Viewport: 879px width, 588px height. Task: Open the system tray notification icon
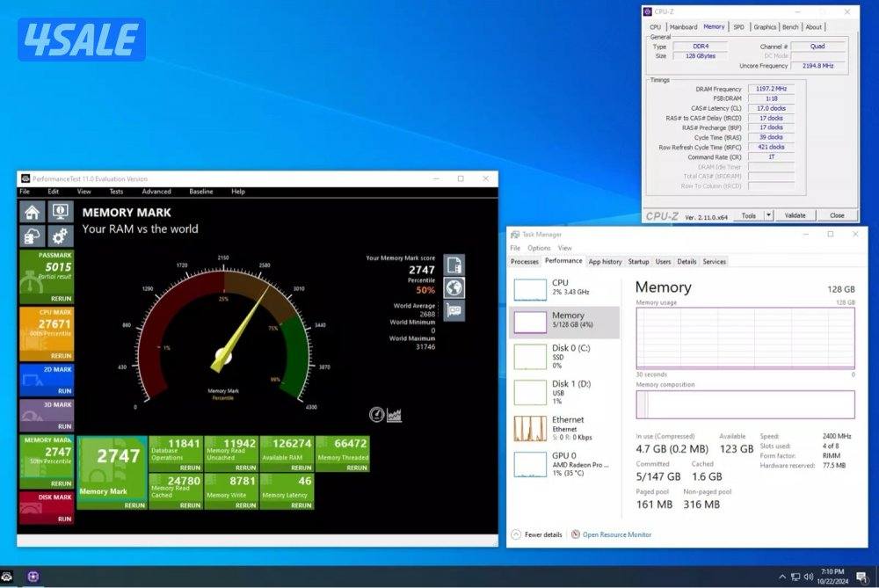click(861, 577)
